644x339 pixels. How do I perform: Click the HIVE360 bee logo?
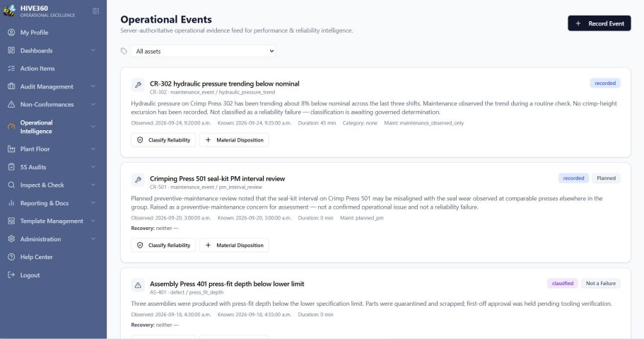[9, 11]
